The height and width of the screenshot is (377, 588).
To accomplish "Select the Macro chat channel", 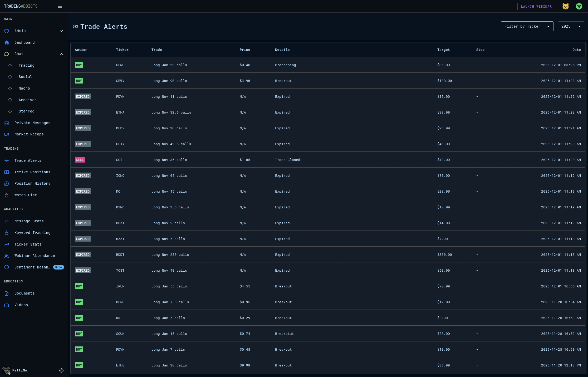I will [24, 88].
